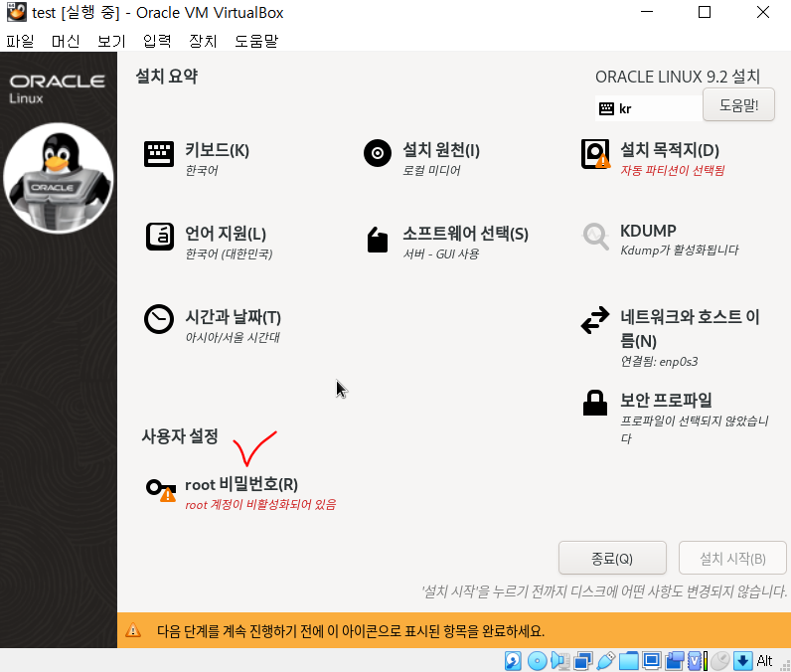Click the 설치 시작(B) begin installation button
The height and width of the screenshot is (672, 791).
coord(732,558)
